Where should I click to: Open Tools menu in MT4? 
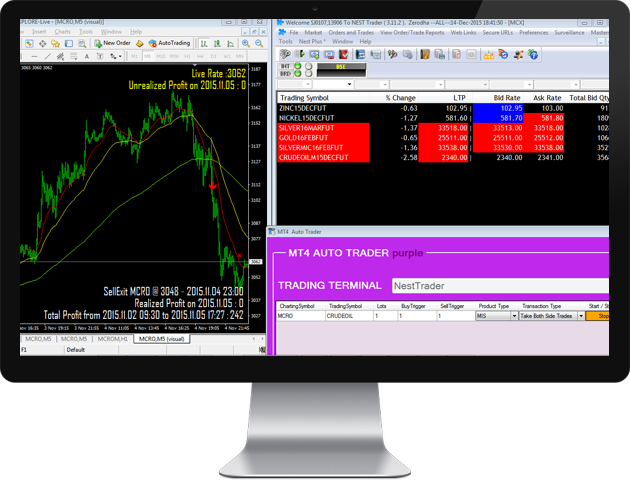[86, 32]
